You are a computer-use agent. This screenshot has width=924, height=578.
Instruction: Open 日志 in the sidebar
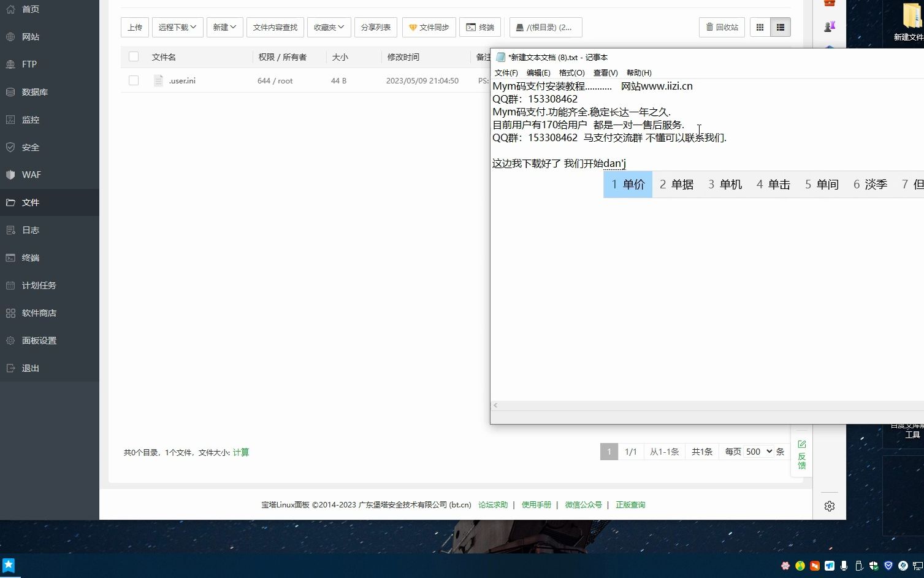[x=49, y=230]
